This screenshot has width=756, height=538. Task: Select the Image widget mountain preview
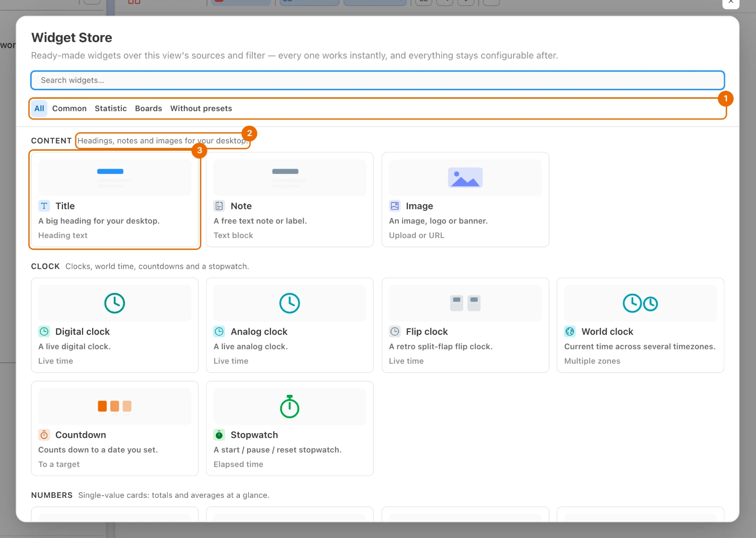pos(465,178)
